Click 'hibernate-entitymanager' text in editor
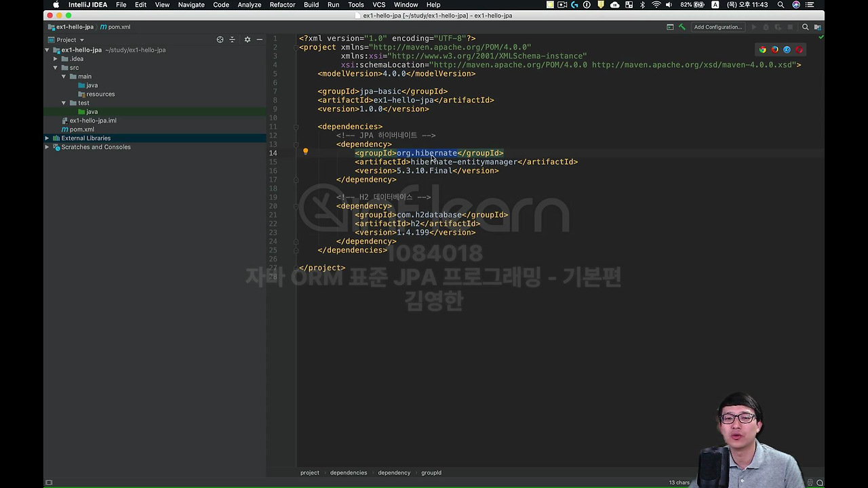 click(x=464, y=162)
